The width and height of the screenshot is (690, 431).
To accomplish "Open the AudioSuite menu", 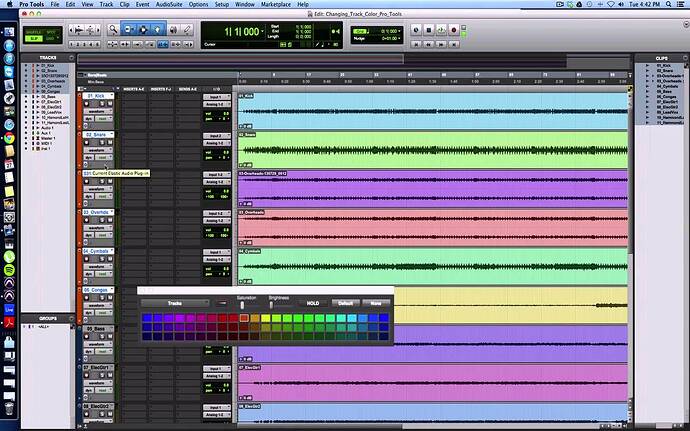I will click(169, 4).
